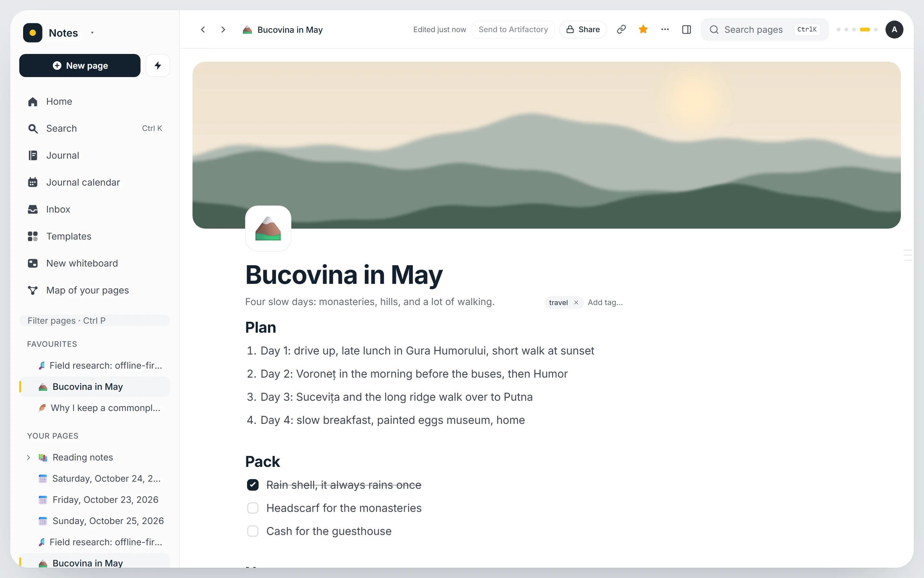Open Saturday, October 24 journal page
This screenshot has width=924, height=578.
pyautogui.click(x=94, y=478)
